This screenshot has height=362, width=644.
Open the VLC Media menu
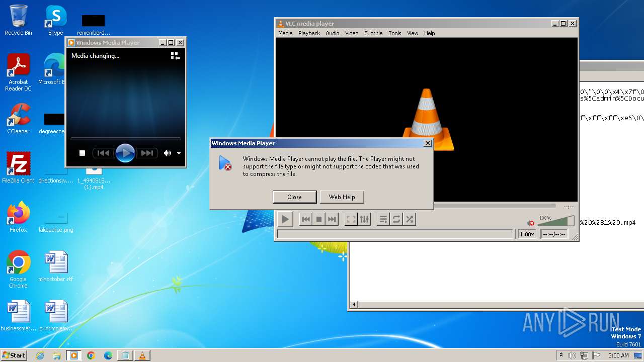[285, 33]
